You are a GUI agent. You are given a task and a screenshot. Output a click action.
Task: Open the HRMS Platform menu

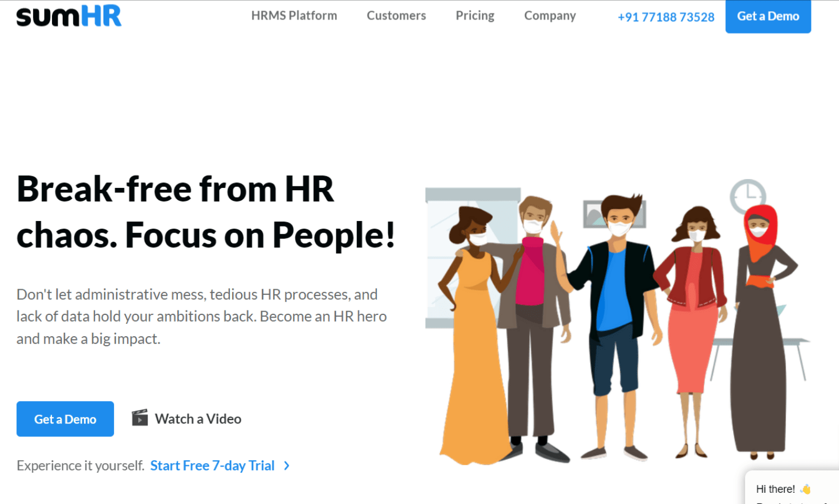click(294, 16)
